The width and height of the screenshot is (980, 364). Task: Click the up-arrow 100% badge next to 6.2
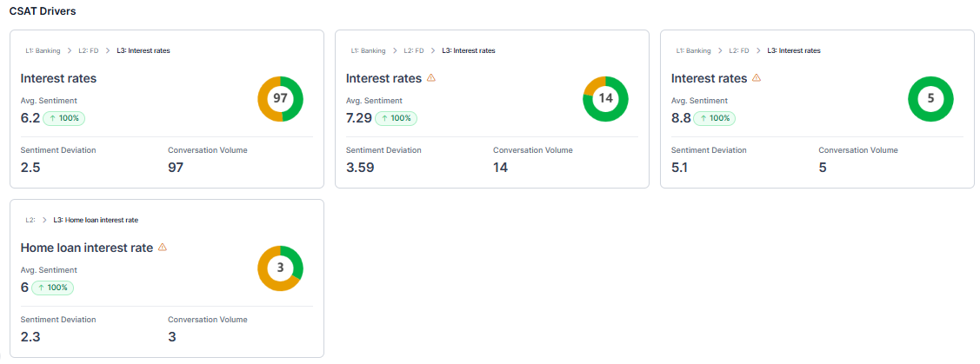coord(64,118)
